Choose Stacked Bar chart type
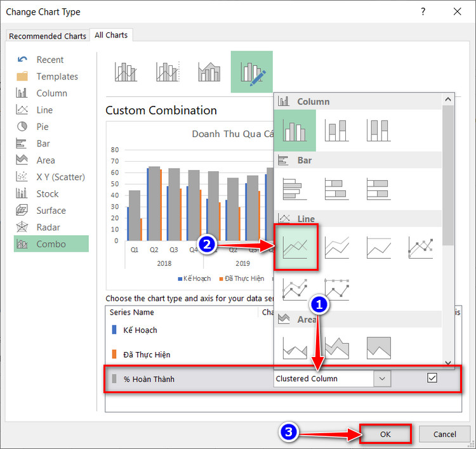476x449 pixels. [x=336, y=189]
